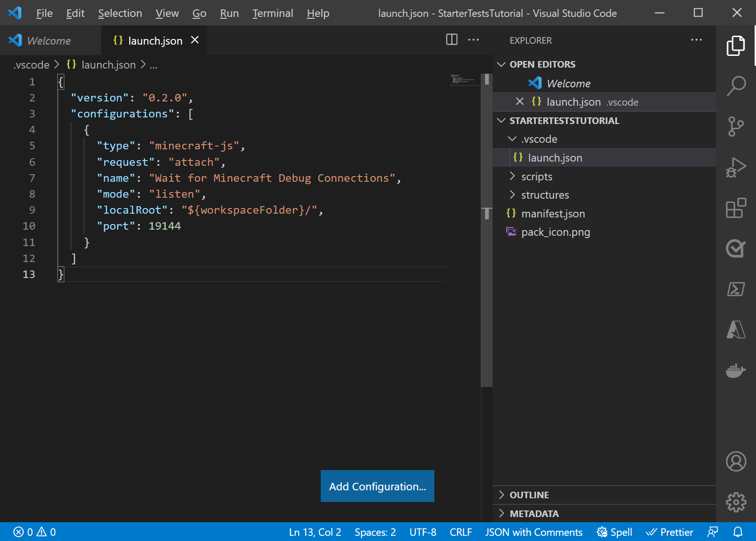Open the Run and Debug icon

click(736, 167)
